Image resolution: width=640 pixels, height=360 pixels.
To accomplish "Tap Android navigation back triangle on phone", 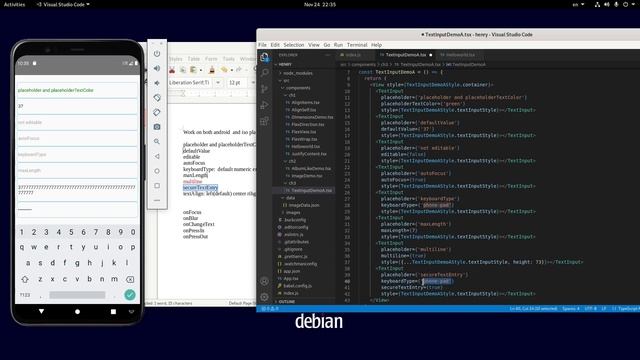I will pos(41,311).
